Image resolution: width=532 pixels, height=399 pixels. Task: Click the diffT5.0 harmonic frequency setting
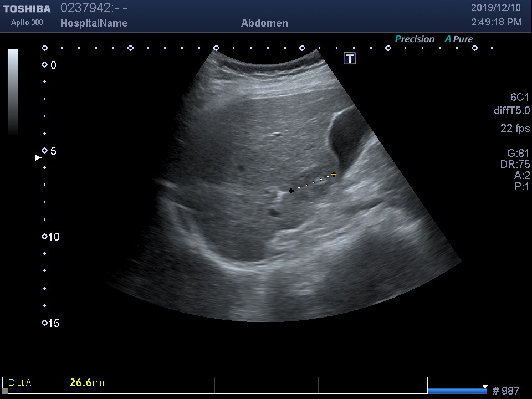point(511,111)
